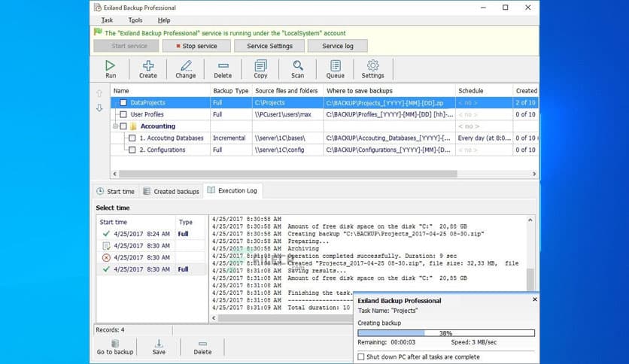Check the Accounting group checkbox
The height and width of the screenshot is (364, 629).
pos(123,126)
